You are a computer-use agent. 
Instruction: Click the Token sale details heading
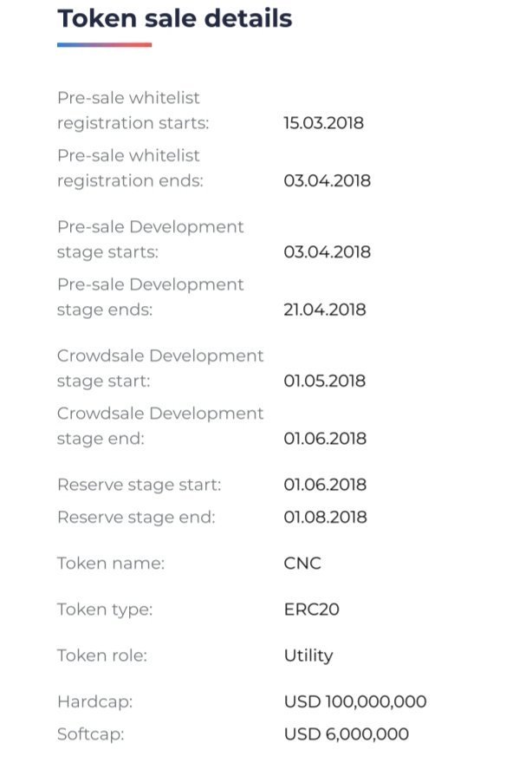click(x=174, y=18)
